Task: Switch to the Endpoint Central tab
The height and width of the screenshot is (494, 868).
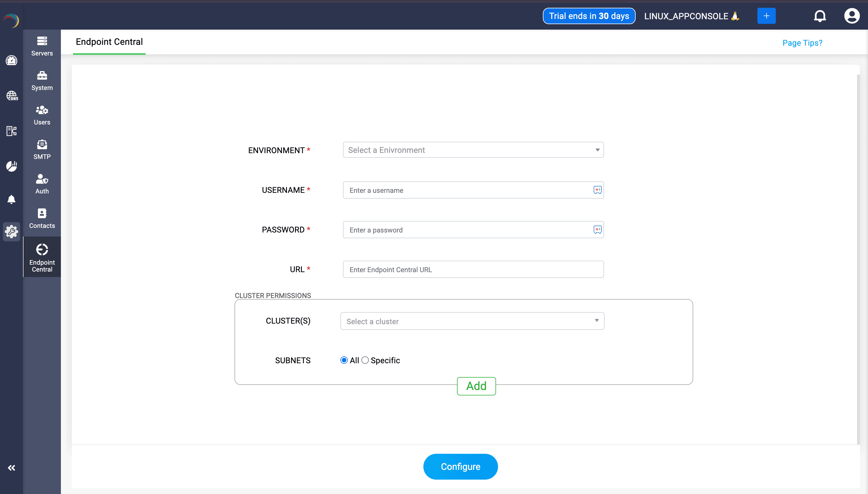Action: pyautogui.click(x=109, y=42)
